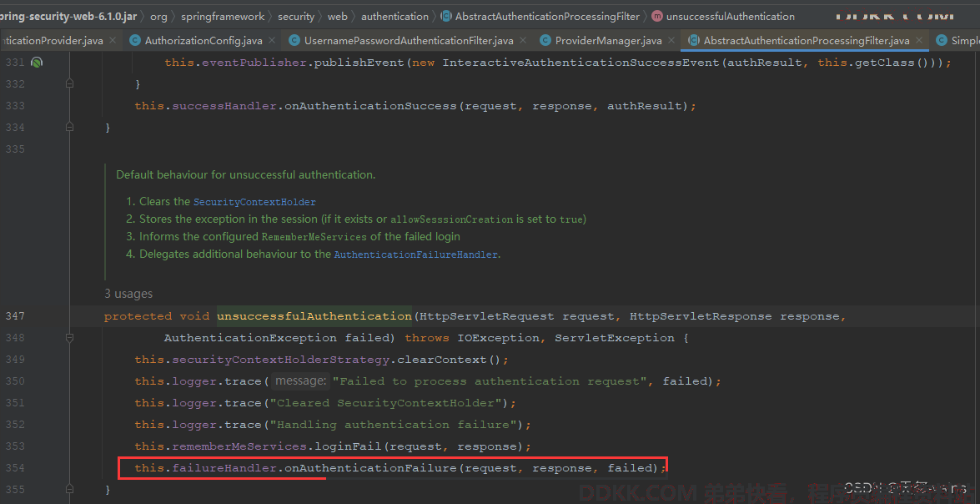Toggle the fold marker at line 348
Viewport: 980px width, 504px height.
[69, 338]
